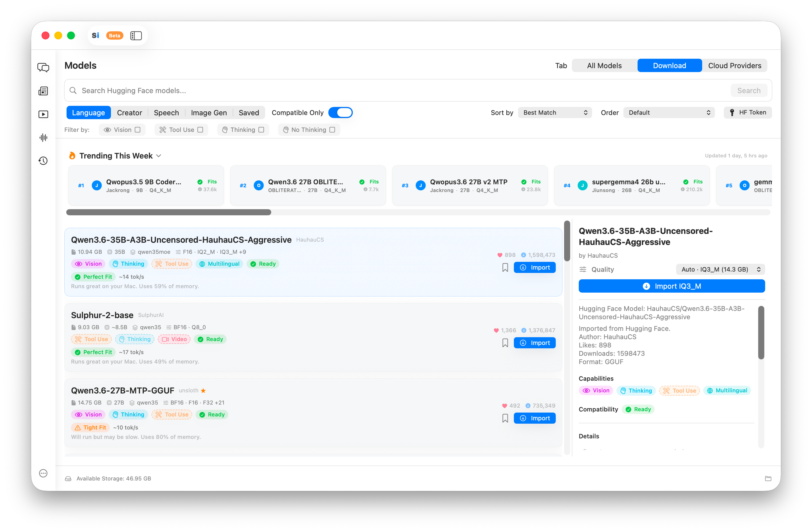Click the storage drive icon in status bar
Viewport: 812px width, 532px height.
68,479
